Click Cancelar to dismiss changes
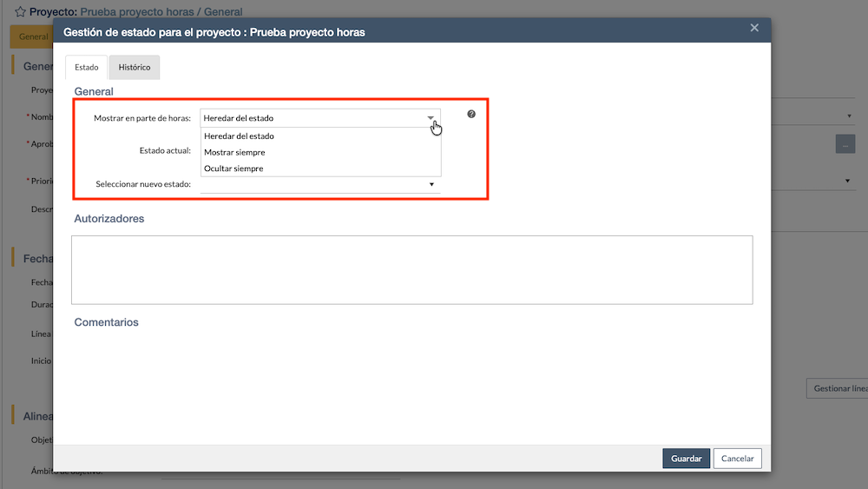 (x=737, y=459)
